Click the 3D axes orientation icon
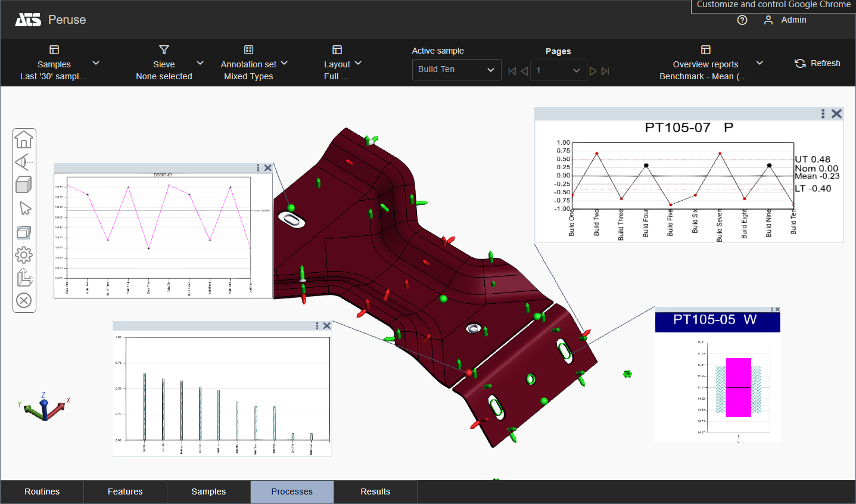The image size is (856, 504). tap(24, 278)
